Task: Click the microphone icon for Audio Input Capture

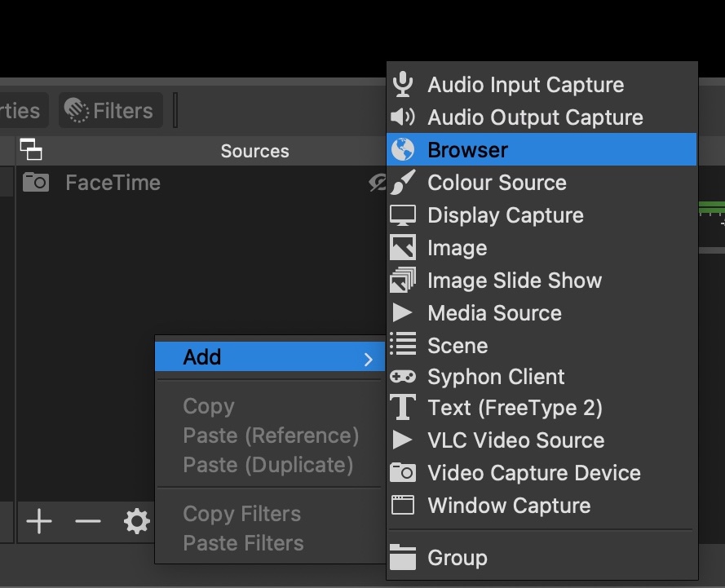Action: (403, 85)
